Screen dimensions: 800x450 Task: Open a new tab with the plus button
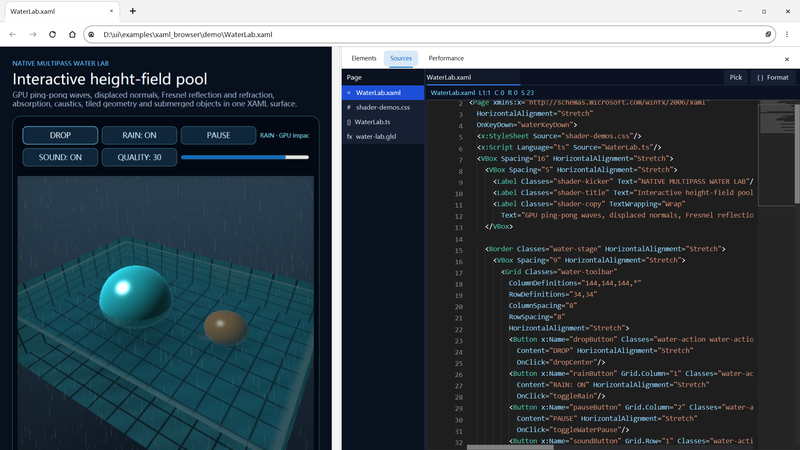coord(133,11)
